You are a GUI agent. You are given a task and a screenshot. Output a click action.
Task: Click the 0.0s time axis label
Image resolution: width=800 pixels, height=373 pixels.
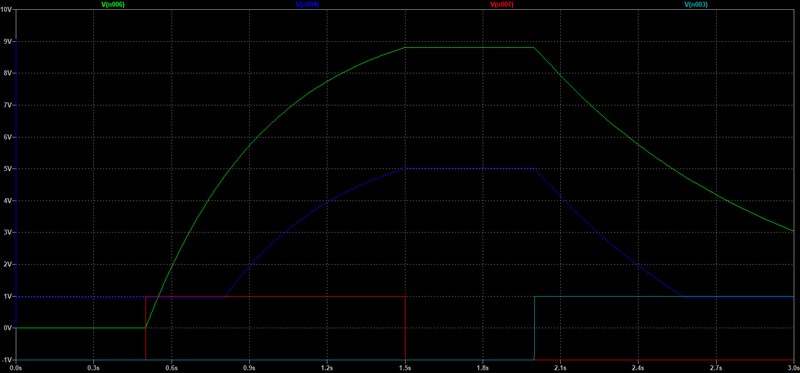click(16, 367)
